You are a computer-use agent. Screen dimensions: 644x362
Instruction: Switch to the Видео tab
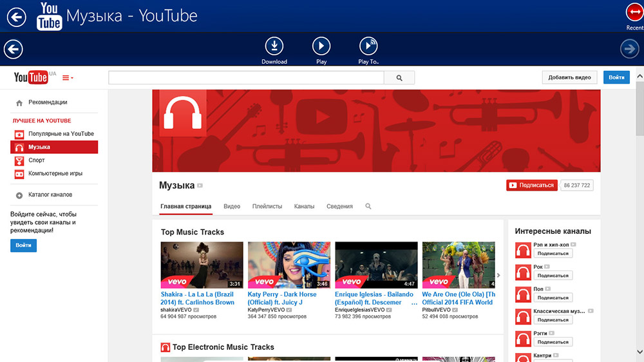point(232,206)
